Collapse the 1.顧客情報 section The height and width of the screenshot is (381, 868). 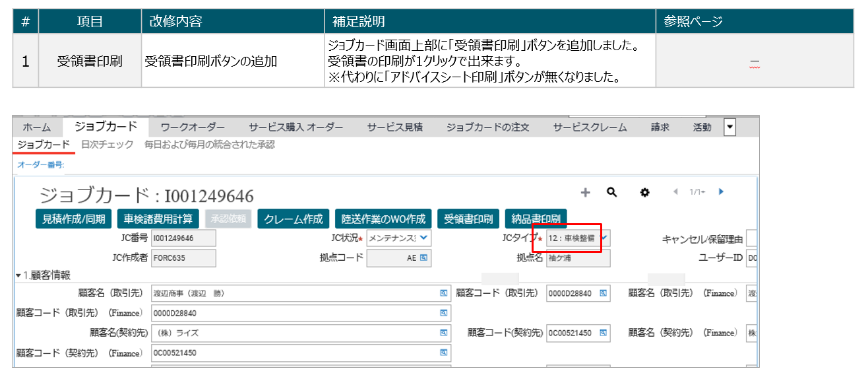18,275
